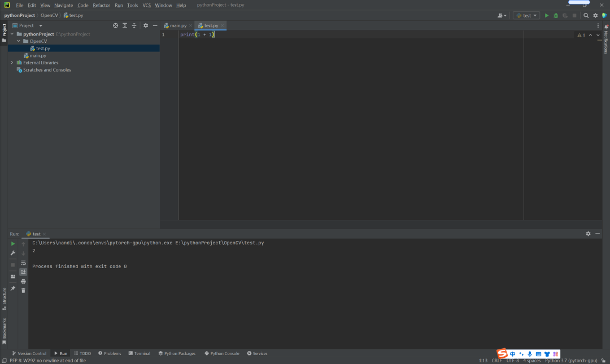Click Restore Layout icon in Run panel
610x364 pixels.
point(13,277)
